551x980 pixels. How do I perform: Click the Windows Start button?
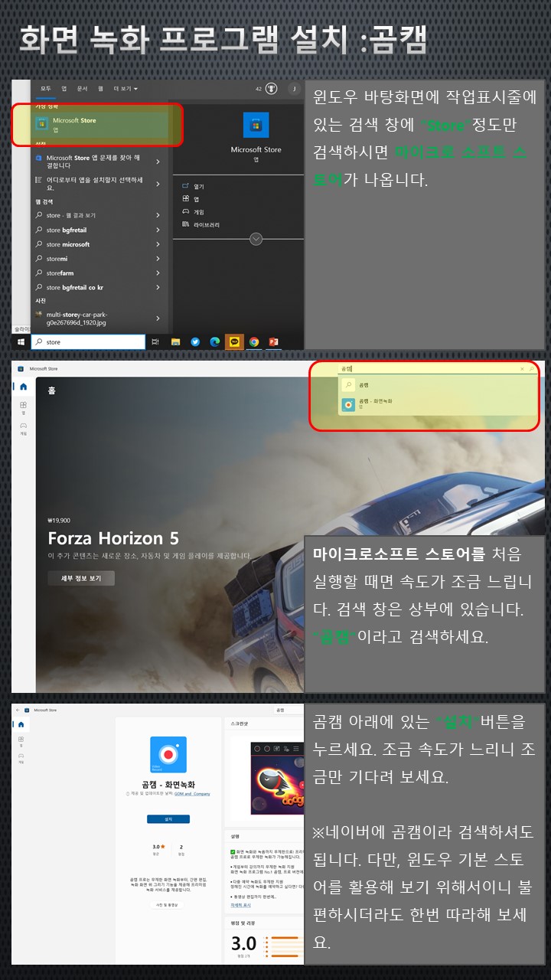click(21, 342)
